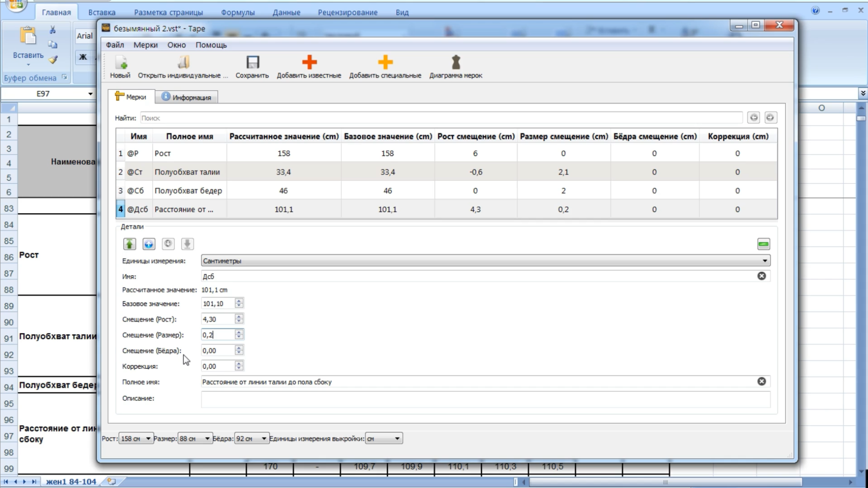Open Буфер обмена dialog launcher icon
This screenshot has width=868, height=488.
click(x=64, y=77)
